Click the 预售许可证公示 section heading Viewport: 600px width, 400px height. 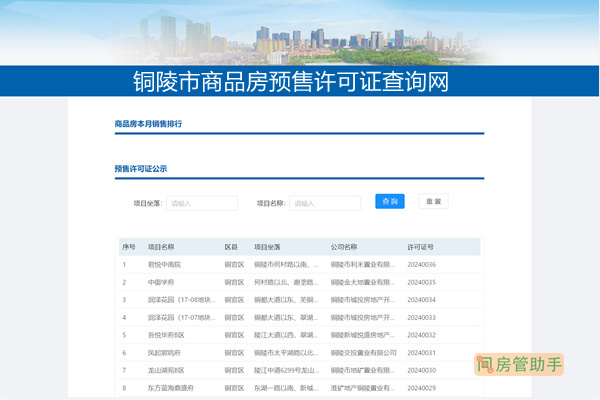[x=141, y=169]
